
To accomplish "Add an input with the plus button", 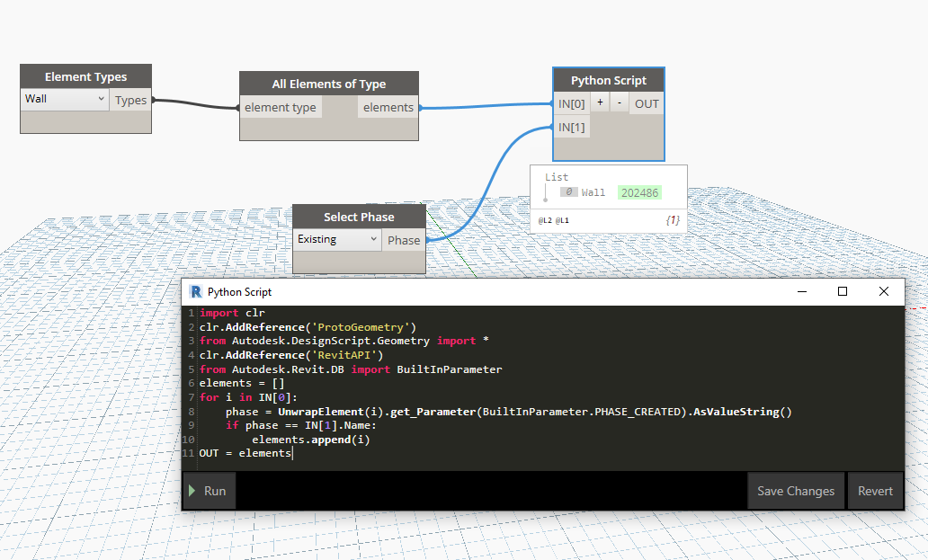I will tap(600, 102).
